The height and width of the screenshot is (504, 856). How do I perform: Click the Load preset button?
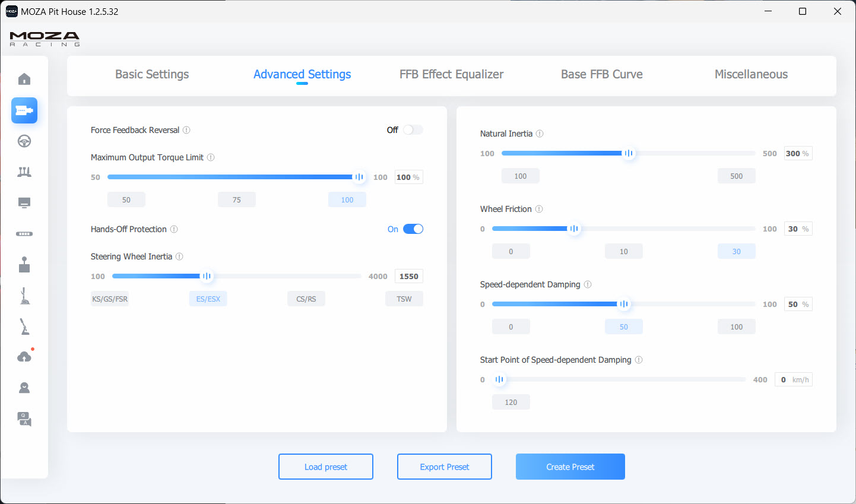point(325,467)
